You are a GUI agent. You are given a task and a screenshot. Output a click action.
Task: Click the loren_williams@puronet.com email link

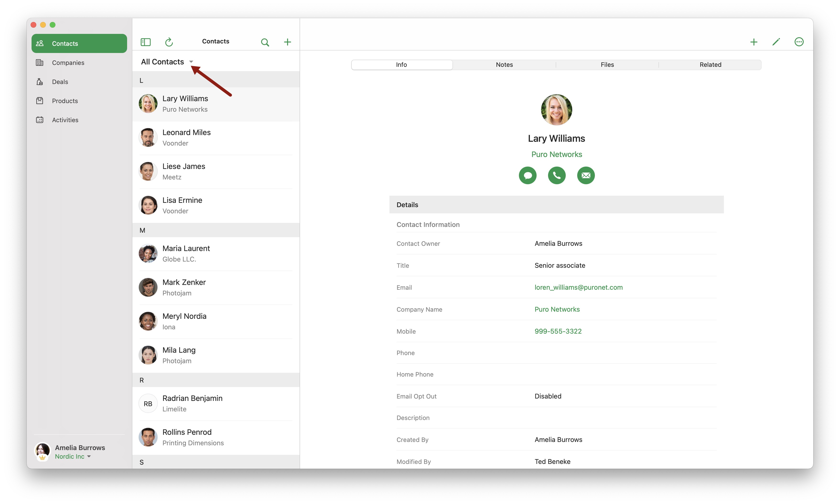[578, 287]
